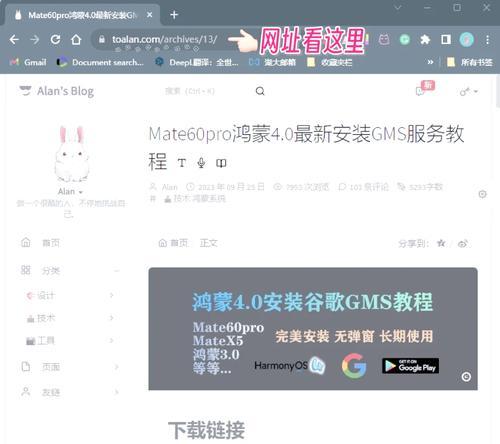This screenshot has height=444, width=500.
Task: Share via the star icon
Action: point(441,243)
